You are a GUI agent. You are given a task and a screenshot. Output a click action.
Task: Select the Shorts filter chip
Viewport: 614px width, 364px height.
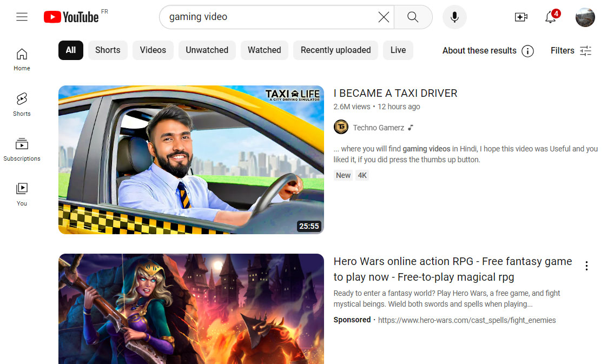coord(108,50)
